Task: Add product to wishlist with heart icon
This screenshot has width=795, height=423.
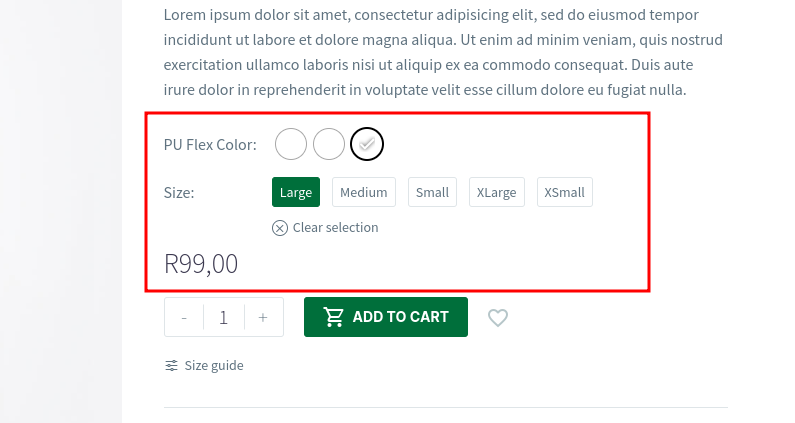Action: tap(498, 318)
